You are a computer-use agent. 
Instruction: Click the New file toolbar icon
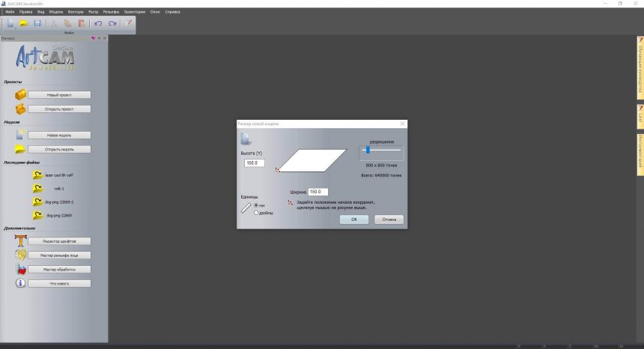[10, 23]
